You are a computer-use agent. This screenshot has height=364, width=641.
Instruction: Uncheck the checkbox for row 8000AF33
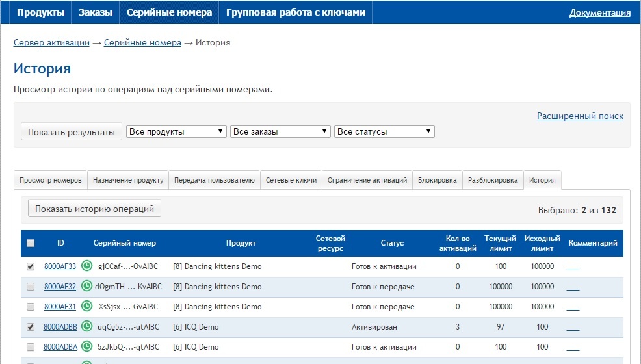[x=31, y=266]
